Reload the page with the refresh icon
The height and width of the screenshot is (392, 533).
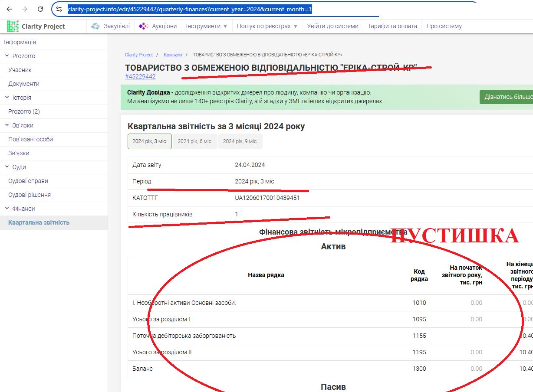tap(40, 9)
